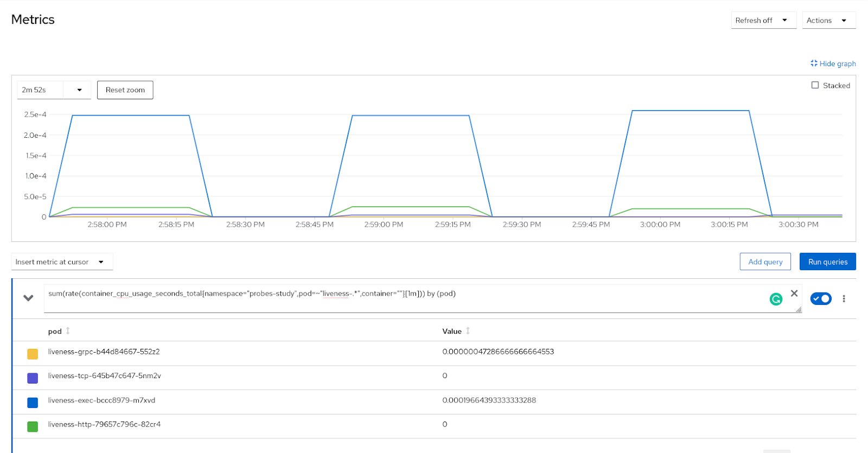The image size is (868, 453).
Task: Collapse the query results chevron
Action: point(28,298)
